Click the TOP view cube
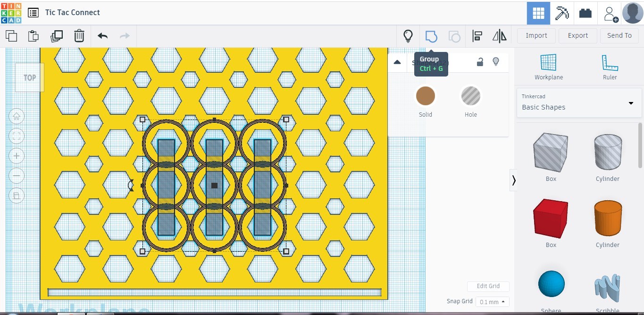 click(29, 77)
